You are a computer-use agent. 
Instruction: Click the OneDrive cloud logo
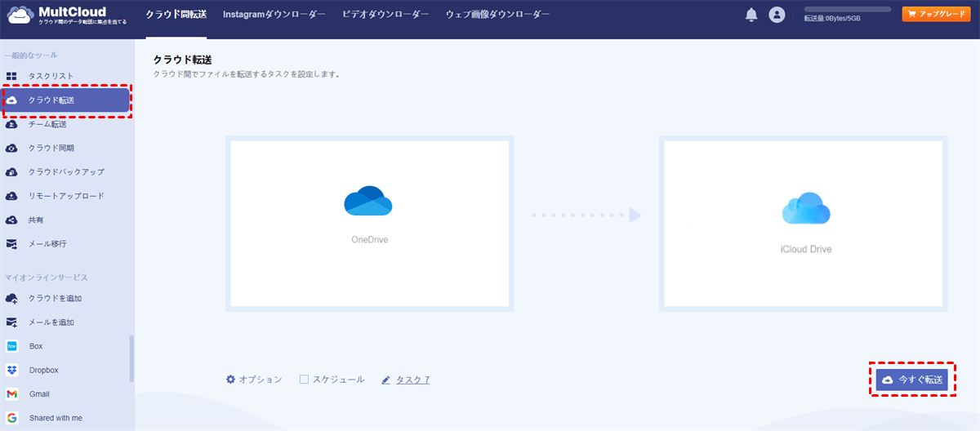click(x=368, y=201)
